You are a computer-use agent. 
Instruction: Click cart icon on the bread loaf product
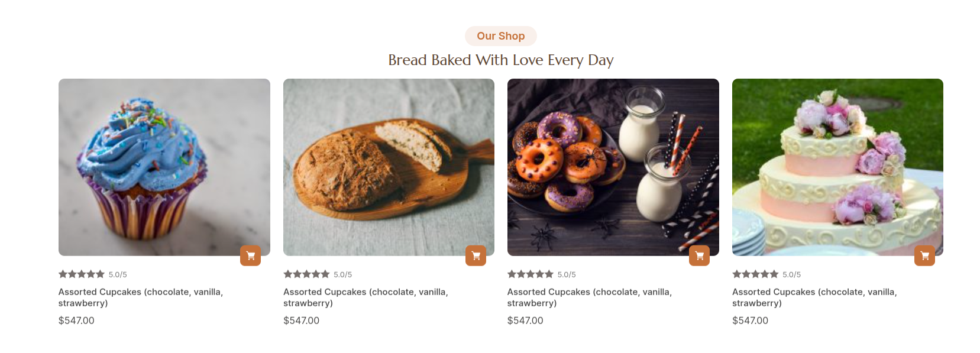click(476, 256)
